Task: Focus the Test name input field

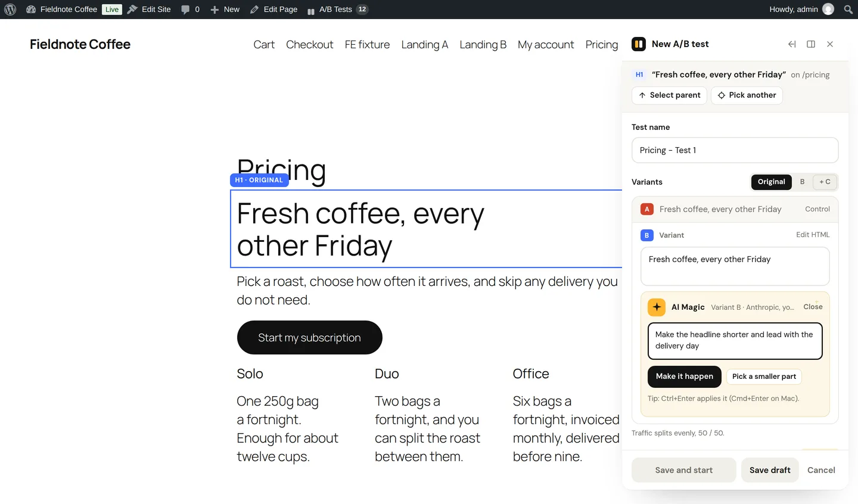Action: [735, 150]
